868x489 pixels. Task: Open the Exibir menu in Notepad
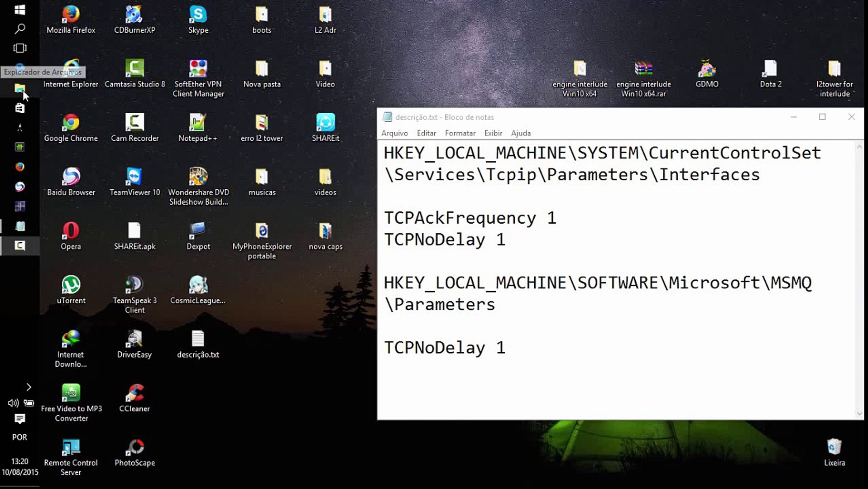pyautogui.click(x=493, y=133)
